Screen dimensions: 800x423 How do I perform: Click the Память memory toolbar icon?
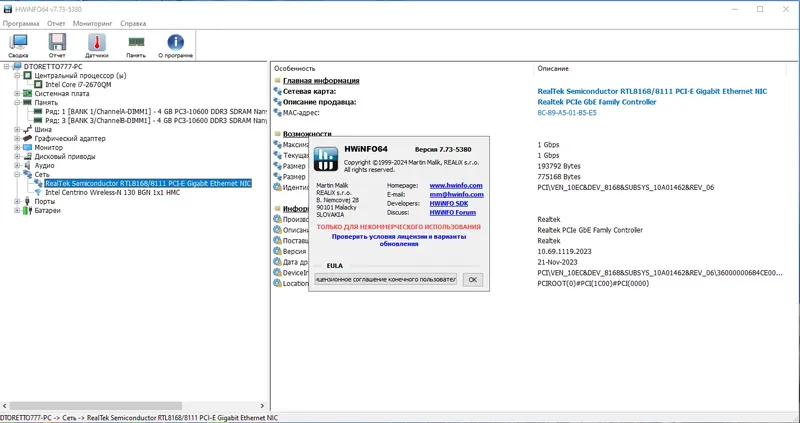coord(136,45)
